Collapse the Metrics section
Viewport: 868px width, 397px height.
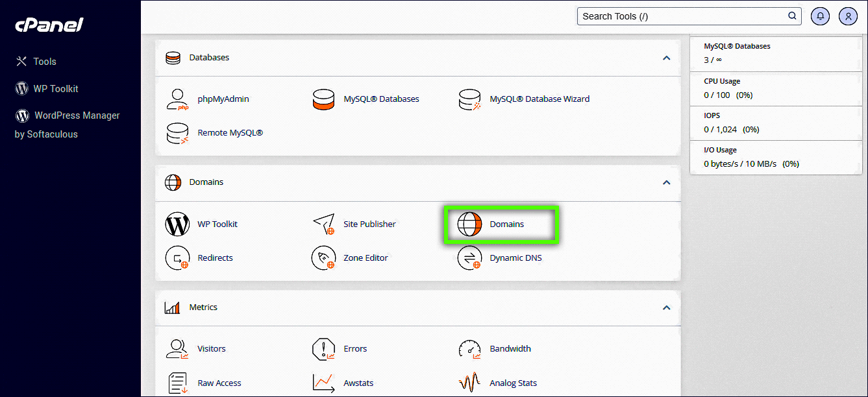pyautogui.click(x=666, y=307)
